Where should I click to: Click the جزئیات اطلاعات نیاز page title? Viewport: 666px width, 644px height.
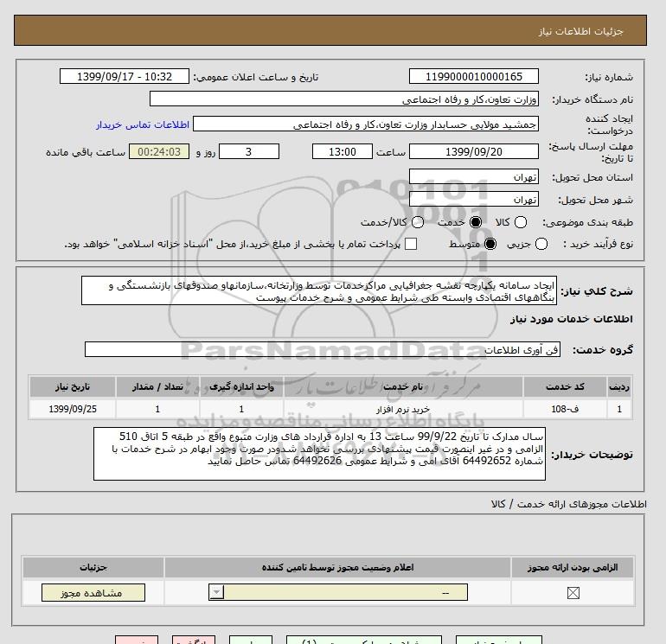click(x=580, y=31)
